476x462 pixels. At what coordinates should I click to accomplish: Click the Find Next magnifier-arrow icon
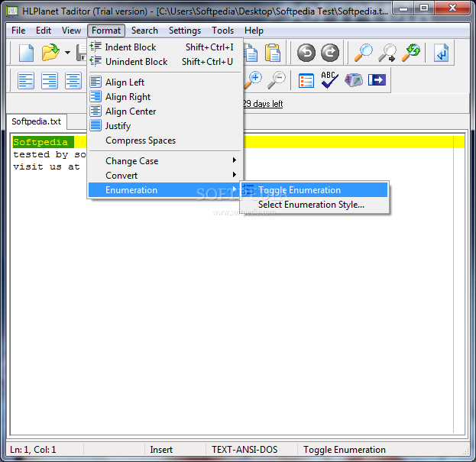click(x=387, y=53)
